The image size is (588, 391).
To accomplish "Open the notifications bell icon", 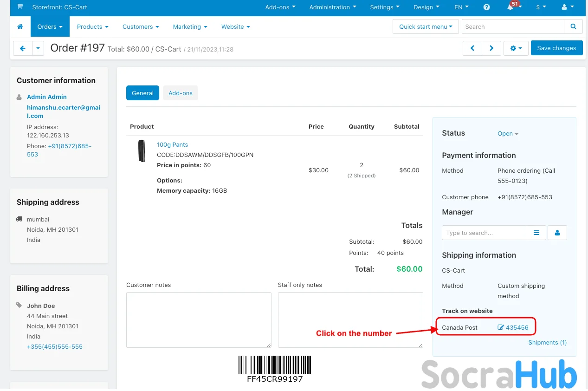I will [511, 7].
